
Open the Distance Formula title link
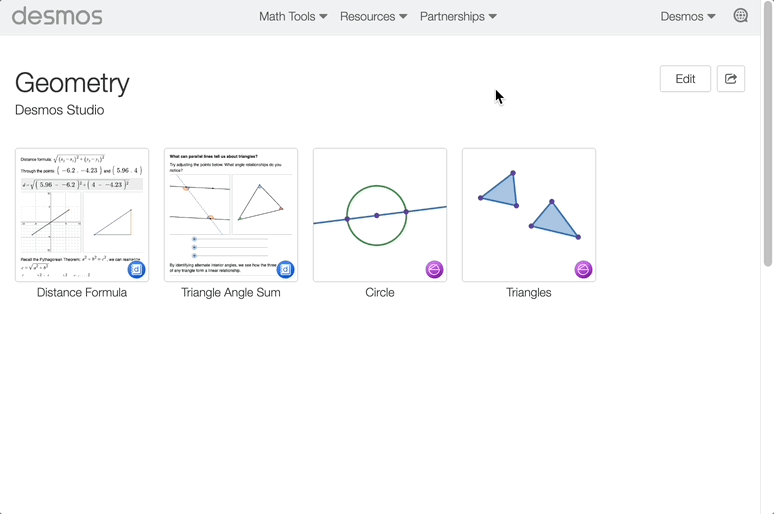pos(82,292)
